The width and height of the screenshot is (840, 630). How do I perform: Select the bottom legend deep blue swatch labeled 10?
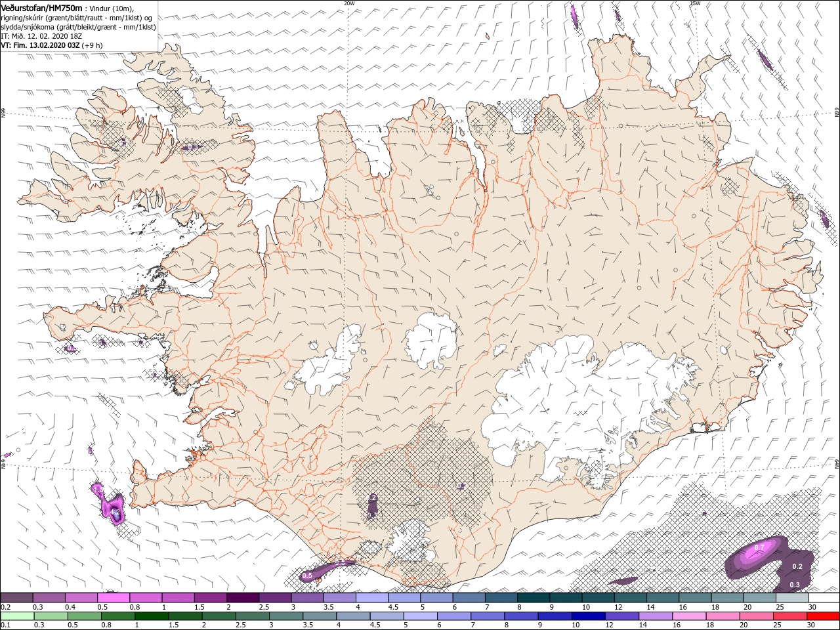588,616
